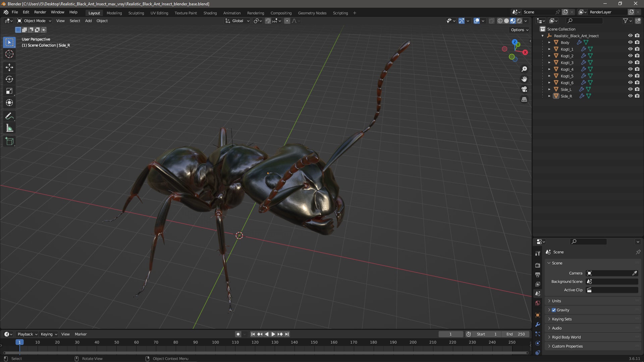Open the Global orientation dropdown
This screenshot has height=362, width=644.
tap(237, 21)
